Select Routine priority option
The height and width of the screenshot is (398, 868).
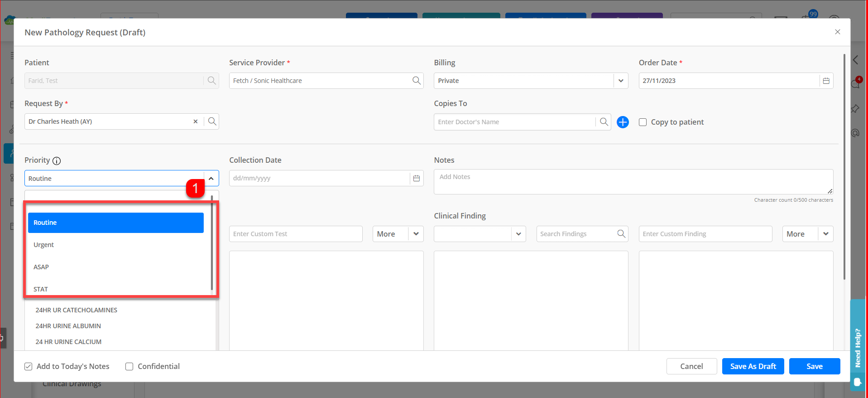point(116,223)
